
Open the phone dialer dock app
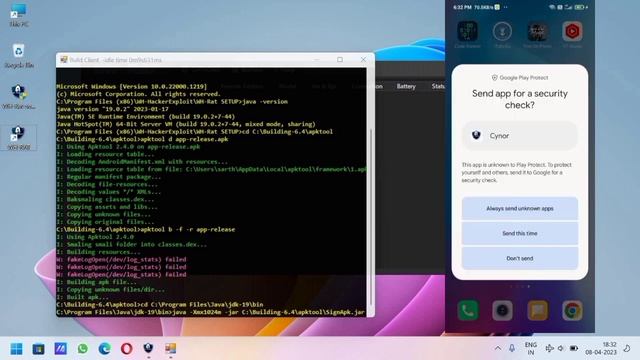468,311
